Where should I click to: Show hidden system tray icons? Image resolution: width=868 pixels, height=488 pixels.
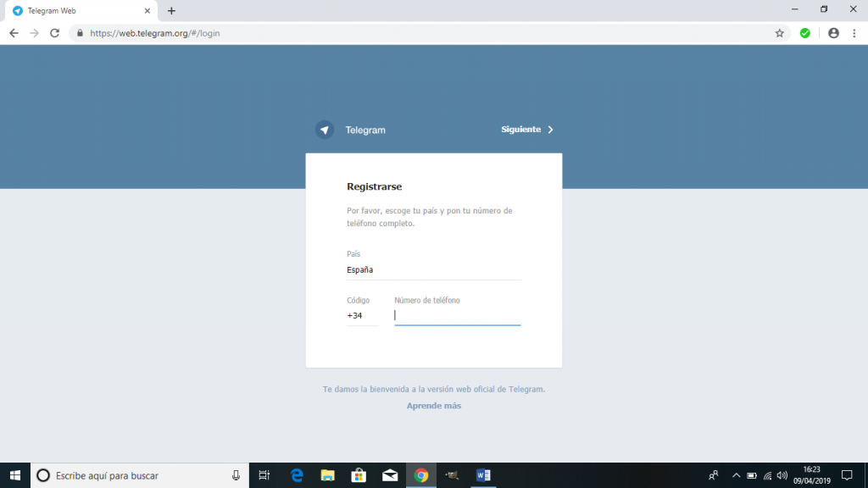[x=737, y=475]
